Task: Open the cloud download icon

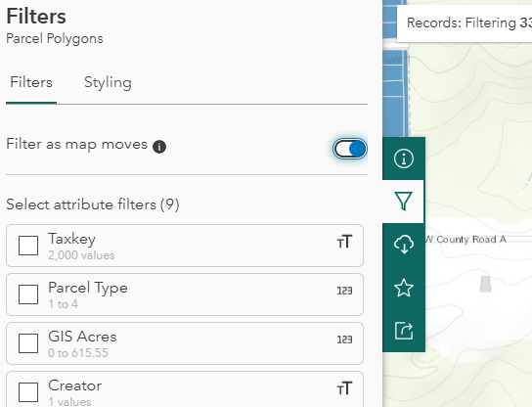Action: click(x=404, y=245)
